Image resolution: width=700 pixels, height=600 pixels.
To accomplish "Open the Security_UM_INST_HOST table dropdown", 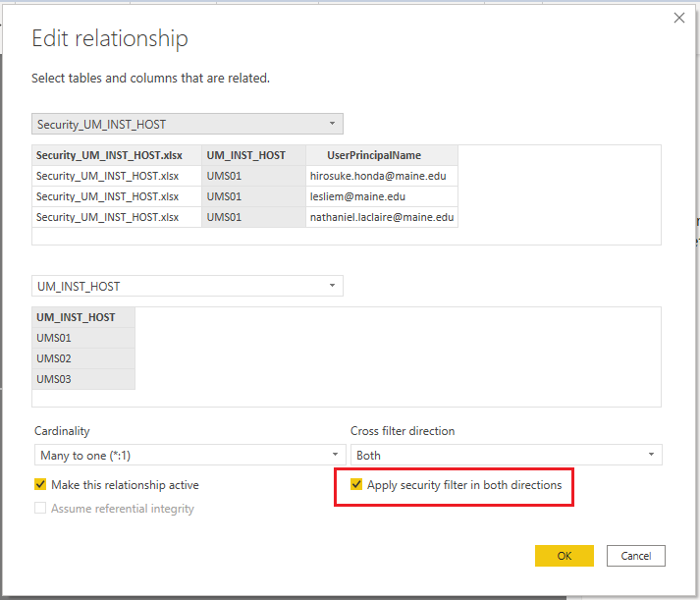I will coord(188,124).
